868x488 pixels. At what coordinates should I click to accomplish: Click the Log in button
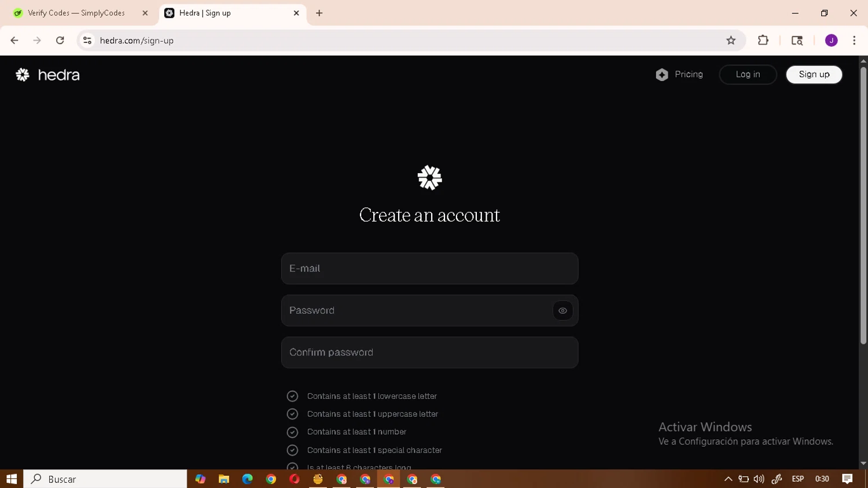748,75
